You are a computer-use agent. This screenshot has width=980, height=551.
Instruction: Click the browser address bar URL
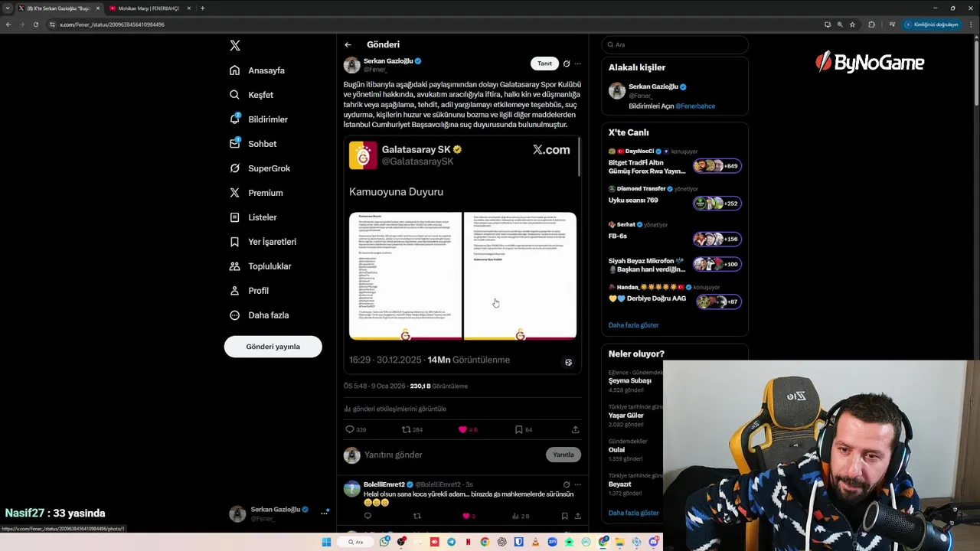tap(112, 24)
